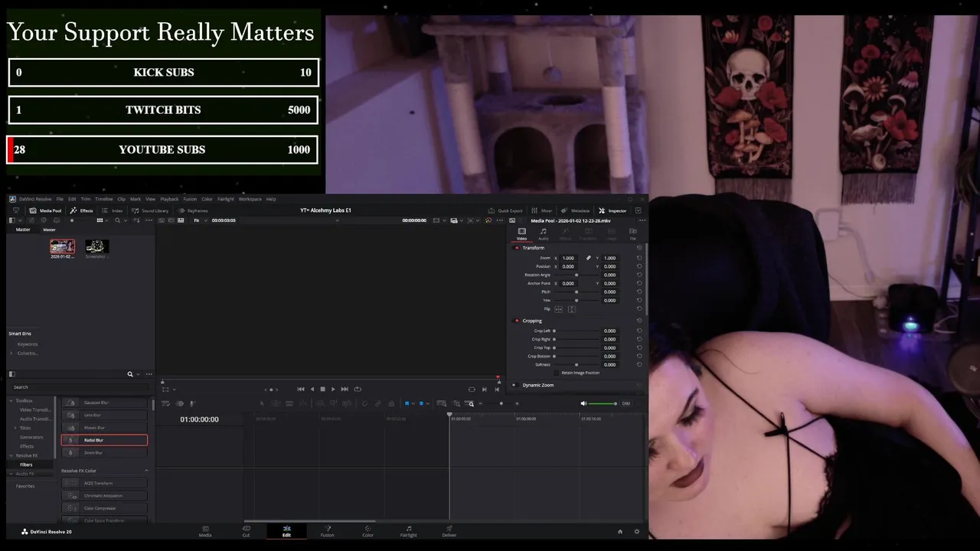Select the Inspector File tab
Image resolution: width=980 pixels, height=551 pixels.
click(x=632, y=233)
